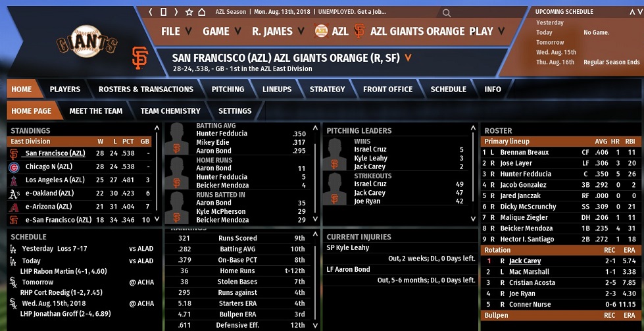Go forward with the right arrow
Screen dimensions: 644x331
pos(176,12)
